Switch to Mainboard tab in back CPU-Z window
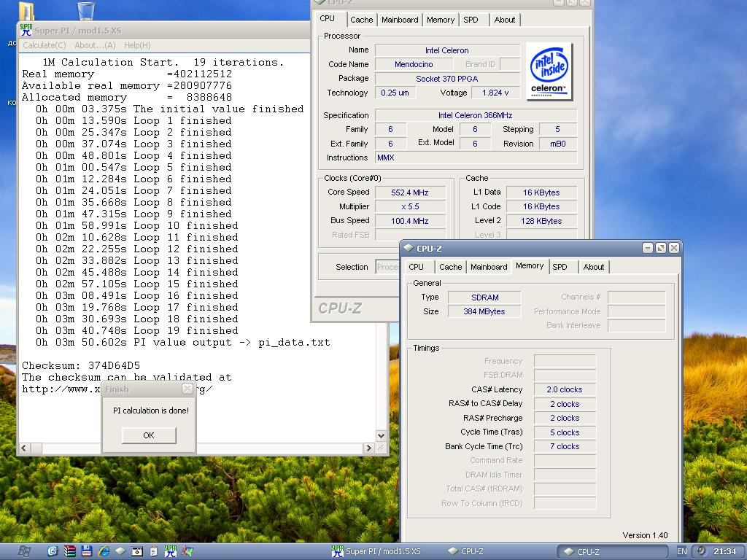The height and width of the screenshot is (560, 747). click(x=400, y=20)
